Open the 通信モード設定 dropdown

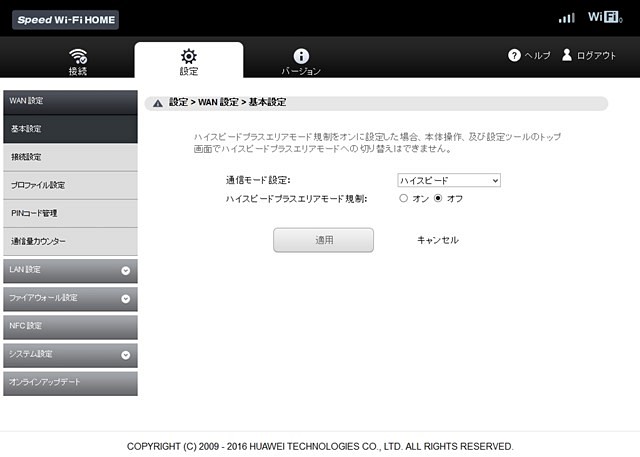(x=449, y=180)
